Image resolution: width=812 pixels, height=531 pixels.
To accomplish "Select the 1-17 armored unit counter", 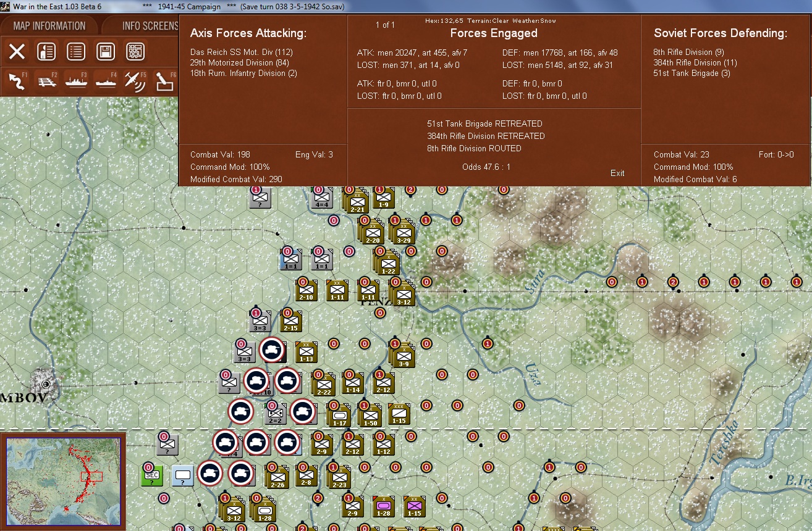I will coord(339,416).
